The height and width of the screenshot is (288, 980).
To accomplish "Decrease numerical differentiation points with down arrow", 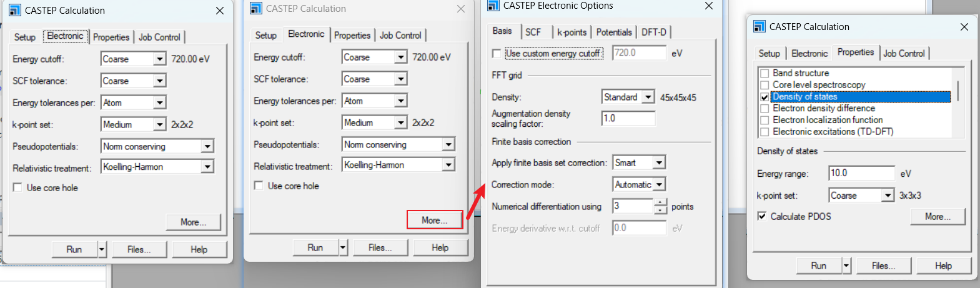I will tap(661, 210).
